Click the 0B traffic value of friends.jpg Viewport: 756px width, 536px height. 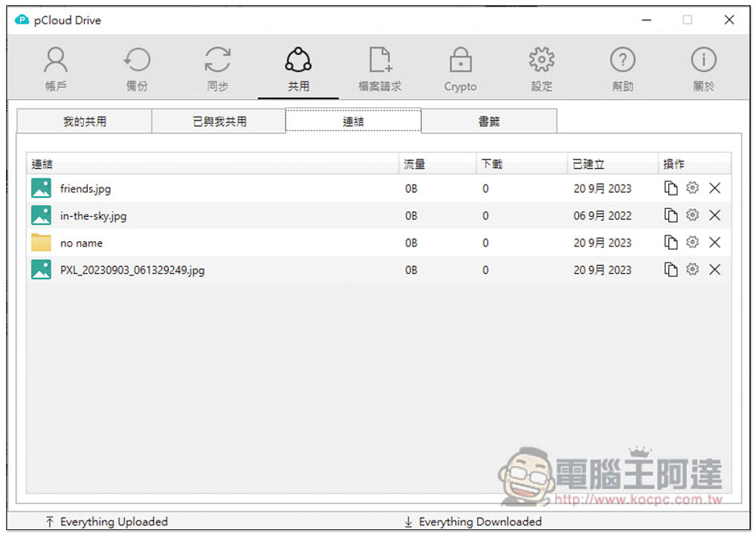411,188
